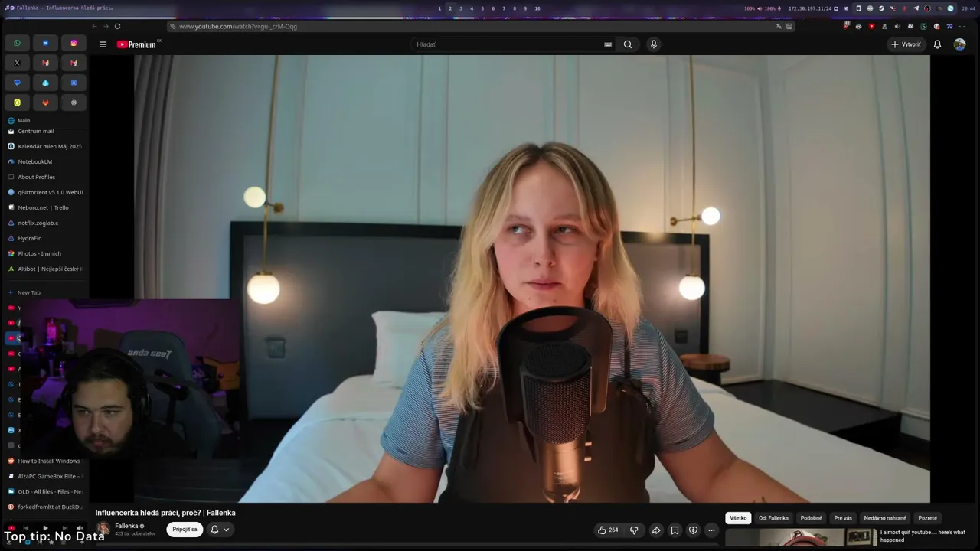980x551 pixels.
Task: Click the YouTube search magnifier button
Action: [x=628, y=44]
